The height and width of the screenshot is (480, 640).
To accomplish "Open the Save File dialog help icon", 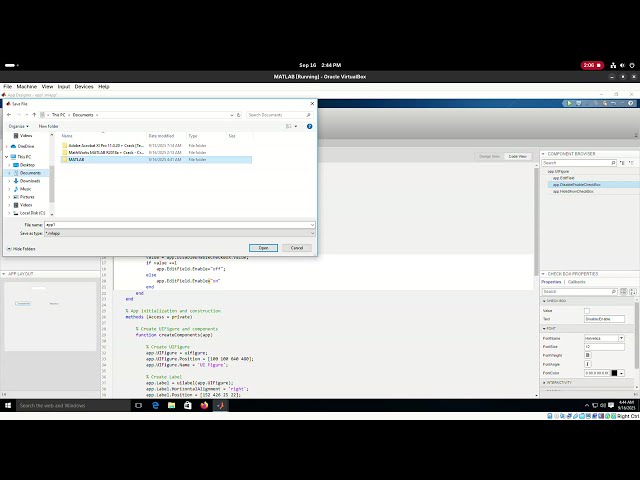I will (309, 126).
